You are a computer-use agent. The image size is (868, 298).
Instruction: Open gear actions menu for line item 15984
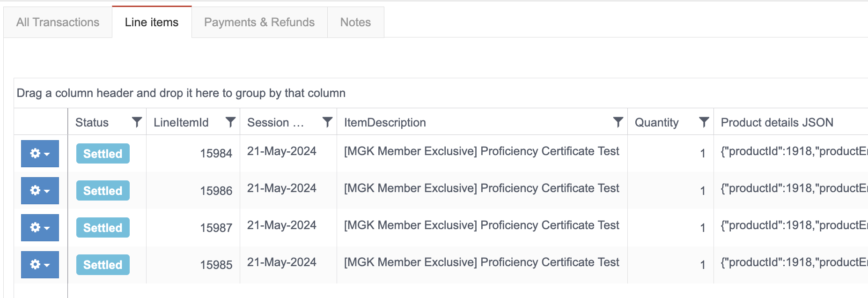40,154
